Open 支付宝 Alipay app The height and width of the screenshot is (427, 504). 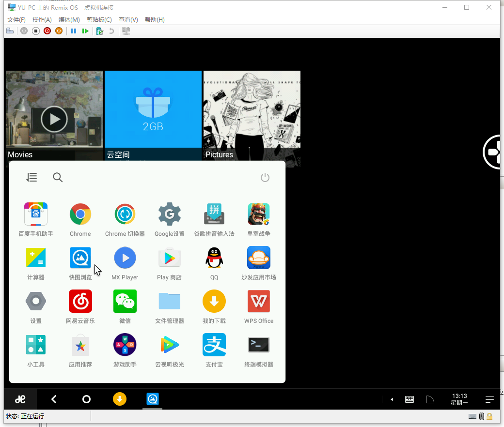pyautogui.click(x=214, y=345)
